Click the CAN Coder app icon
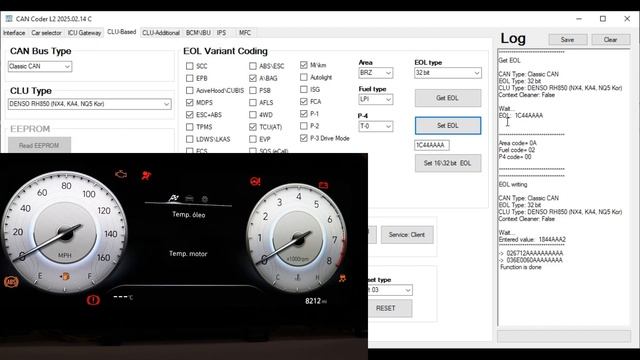640x360 pixels. [9, 19]
